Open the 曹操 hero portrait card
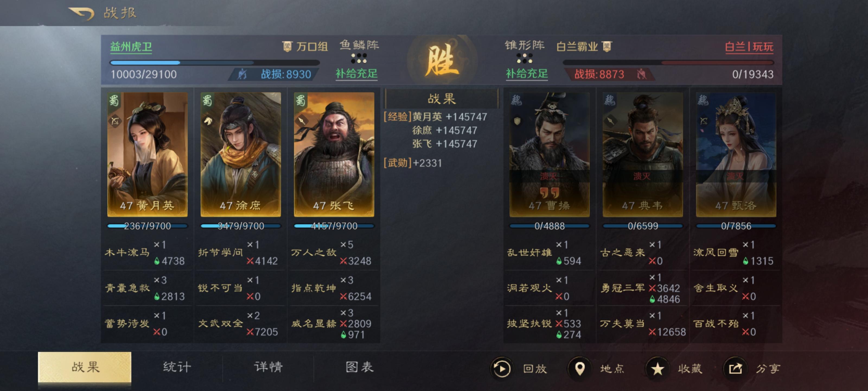The image size is (868, 391). click(x=549, y=154)
